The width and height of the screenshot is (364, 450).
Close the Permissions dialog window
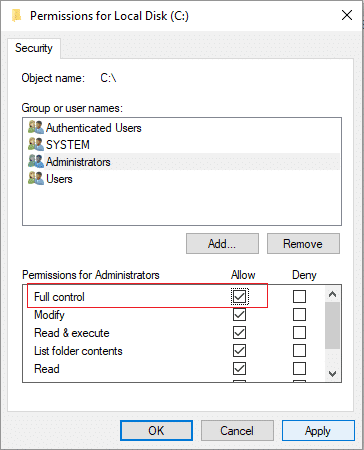[x=347, y=15]
